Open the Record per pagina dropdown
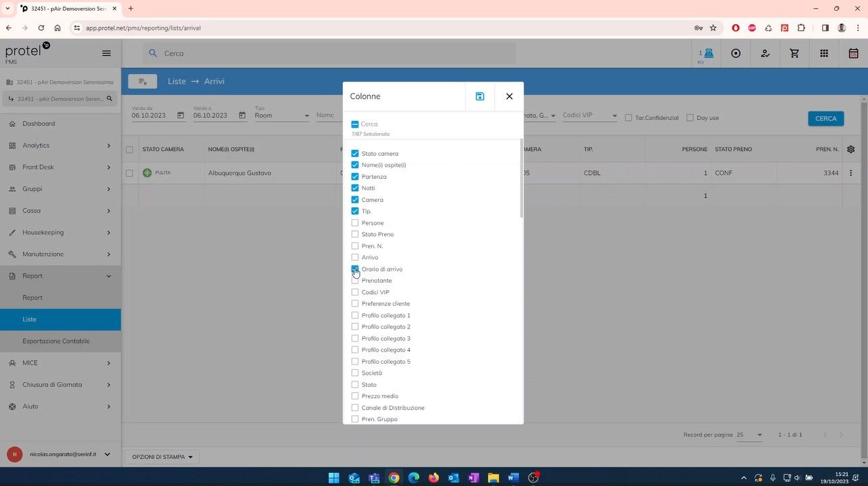This screenshot has width=868, height=486. tap(749, 435)
